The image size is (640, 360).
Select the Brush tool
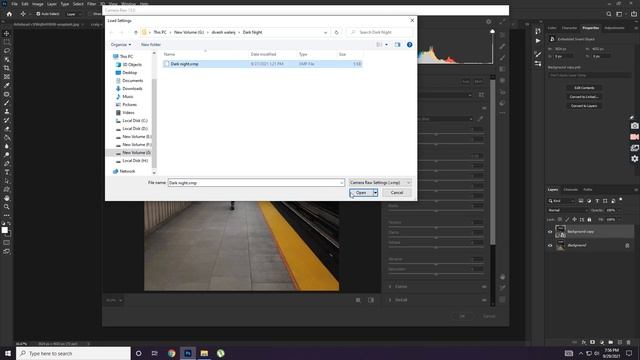point(7,103)
